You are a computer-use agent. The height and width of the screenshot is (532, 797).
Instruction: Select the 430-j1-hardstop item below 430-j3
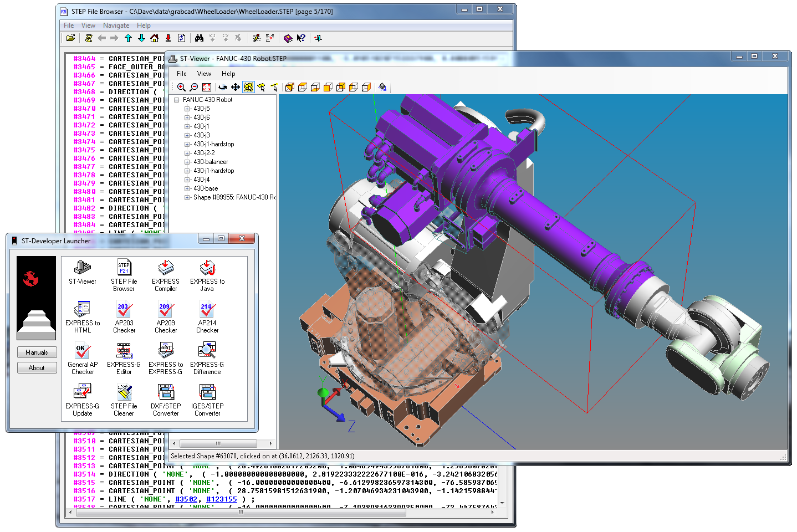214,144
